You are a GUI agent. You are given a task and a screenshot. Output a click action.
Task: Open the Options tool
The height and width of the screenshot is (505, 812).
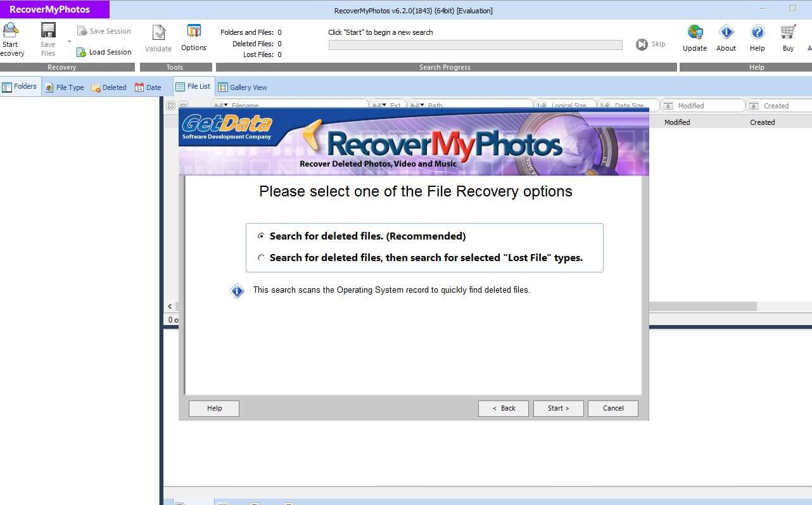(x=194, y=38)
